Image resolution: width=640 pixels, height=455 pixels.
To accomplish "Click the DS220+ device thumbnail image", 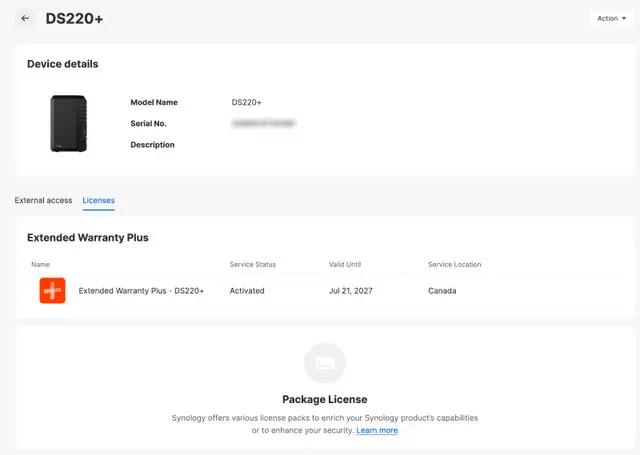I will click(x=69, y=124).
